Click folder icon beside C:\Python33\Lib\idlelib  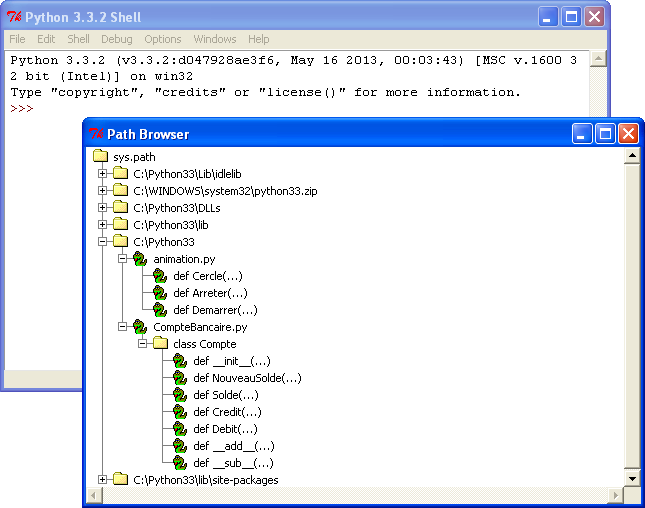121,173
